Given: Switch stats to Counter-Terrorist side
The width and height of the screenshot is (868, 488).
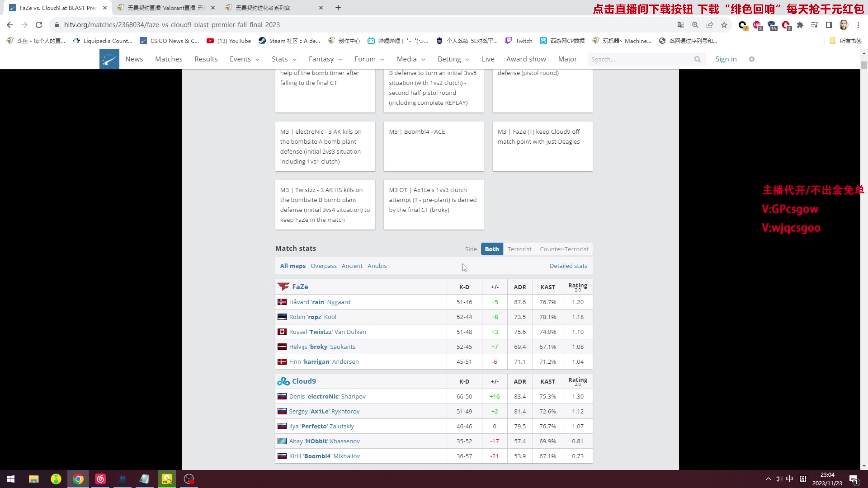Looking at the screenshot, I should point(564,249).
